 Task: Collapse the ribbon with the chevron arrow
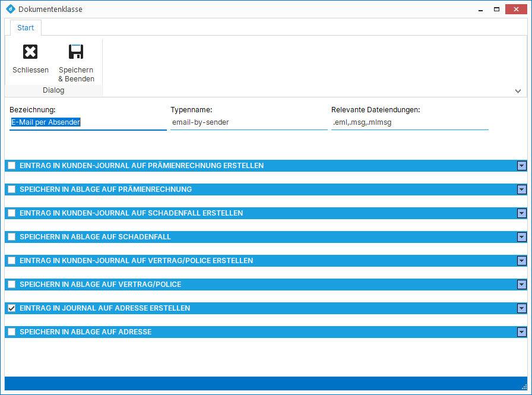[518, 91]
